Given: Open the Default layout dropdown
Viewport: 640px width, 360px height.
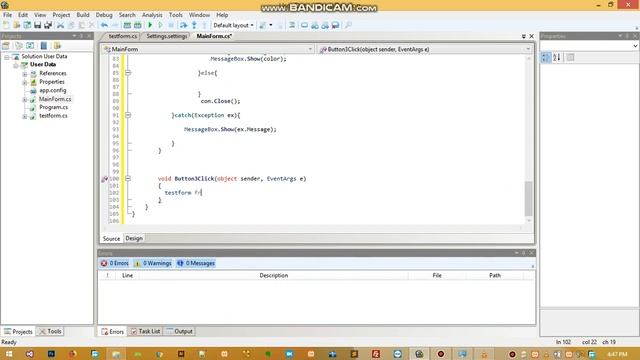Looking at the screenshot, I should click(233, 25).
